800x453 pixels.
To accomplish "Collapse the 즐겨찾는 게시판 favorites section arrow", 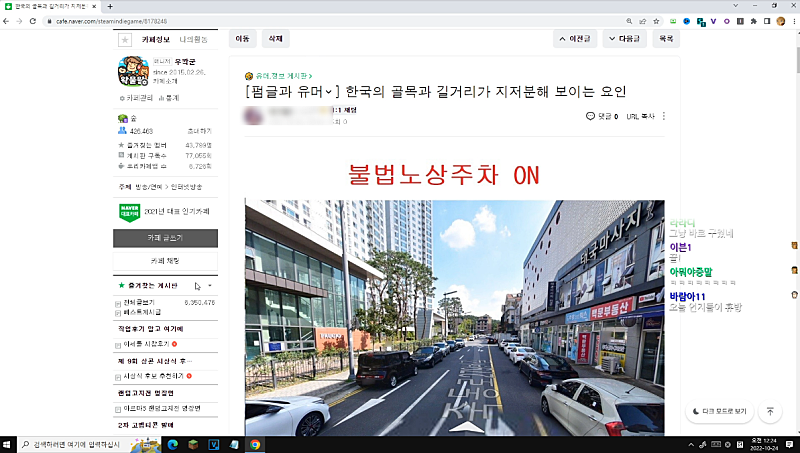I will (209, 286).
